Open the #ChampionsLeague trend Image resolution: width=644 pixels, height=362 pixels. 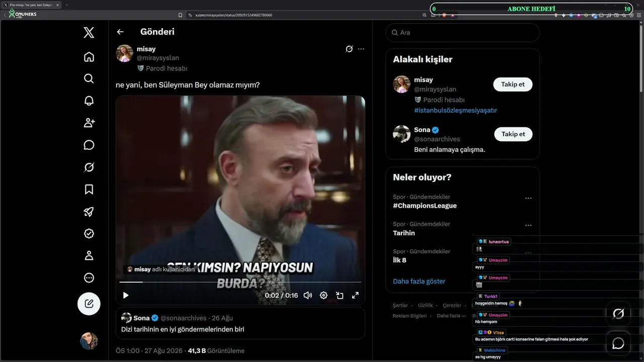tap(425, 206)
